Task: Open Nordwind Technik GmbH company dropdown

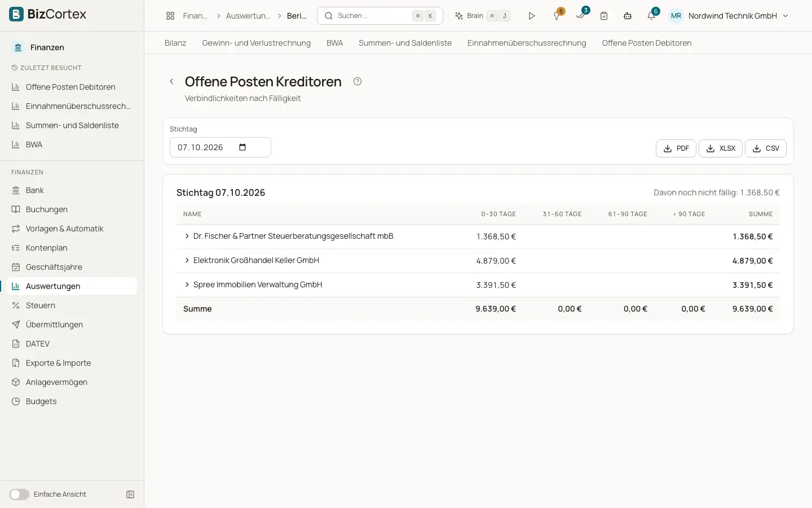Action: click(x=730, y=16)
